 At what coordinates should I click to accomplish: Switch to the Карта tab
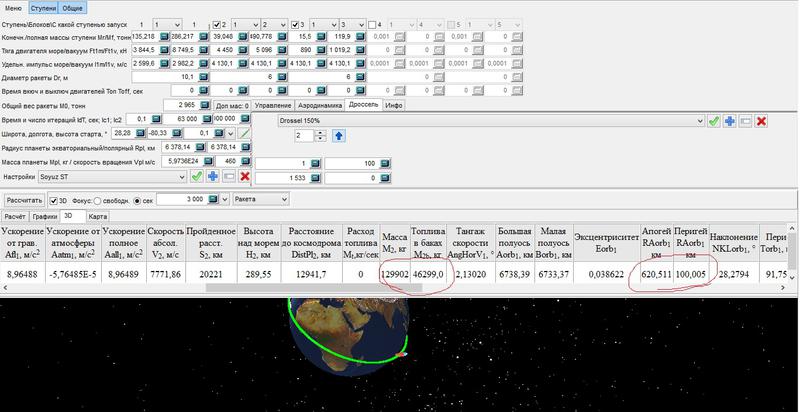point(97,217)
